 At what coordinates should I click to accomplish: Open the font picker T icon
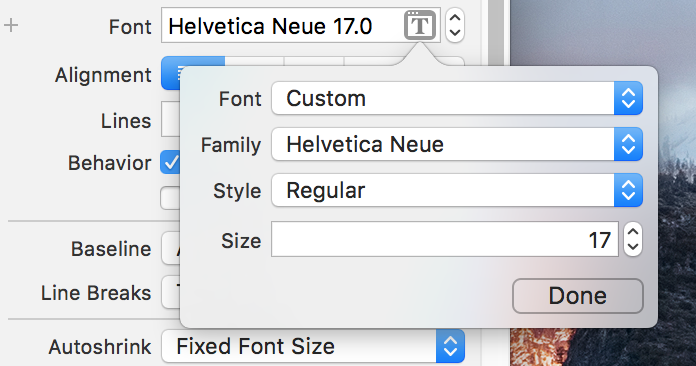coord(419,25)
